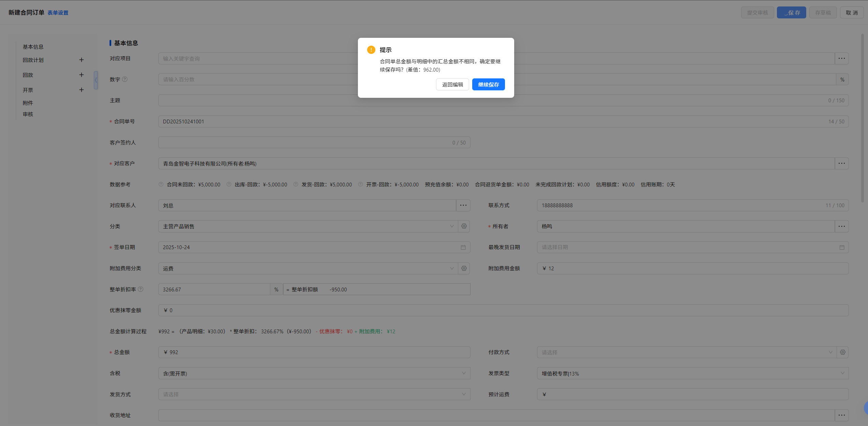Click 继续保存 button in dialog
This screenshot has height=426, width=868.
[488, 85]
